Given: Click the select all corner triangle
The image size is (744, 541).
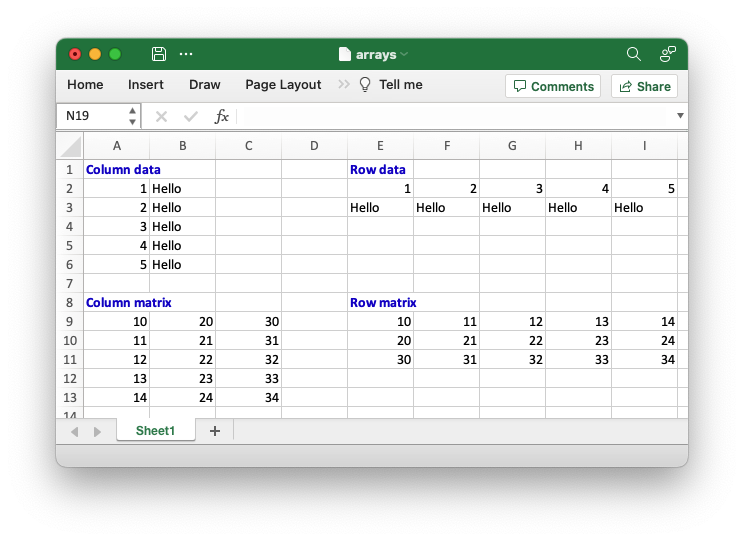Looking at the screenshot, I should click(71, 146).
